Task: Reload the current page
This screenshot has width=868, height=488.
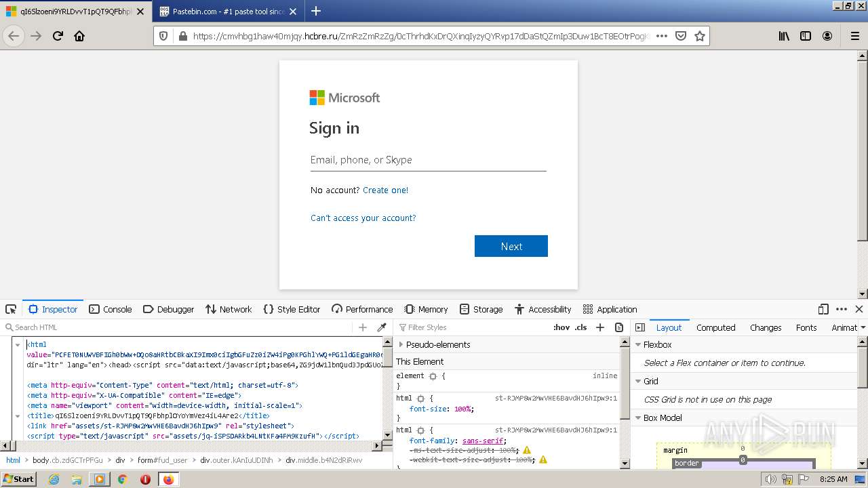Action: point(58,36)
